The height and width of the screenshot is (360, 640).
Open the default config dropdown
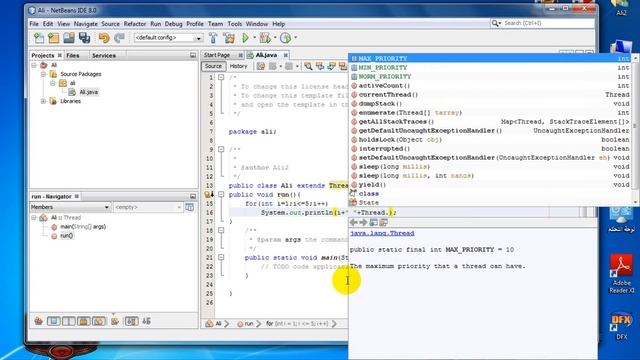[x=199, y=38]
